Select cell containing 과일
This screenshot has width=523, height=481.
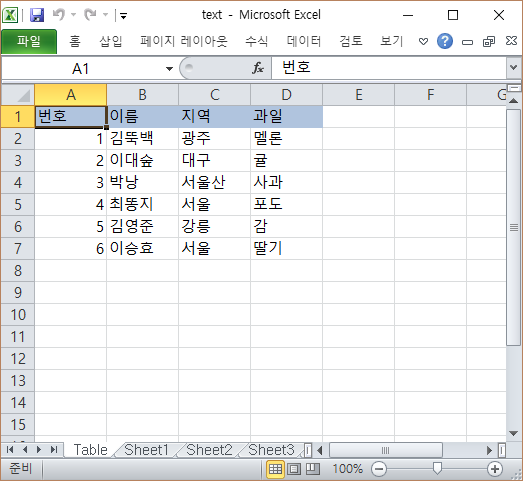tap(287, 116)
